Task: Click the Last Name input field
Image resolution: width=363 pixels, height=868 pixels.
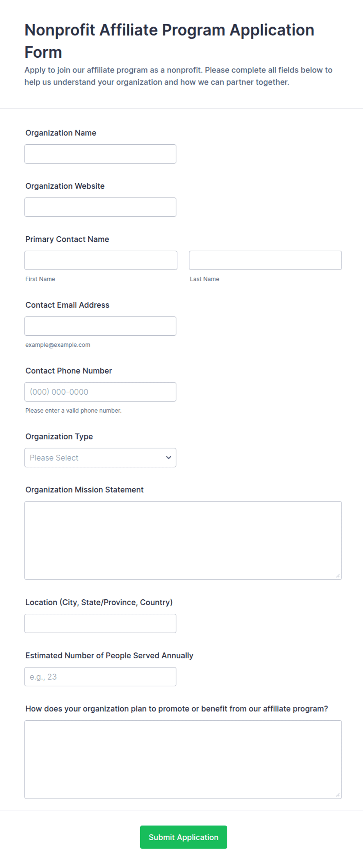Action: pos(265,260)
